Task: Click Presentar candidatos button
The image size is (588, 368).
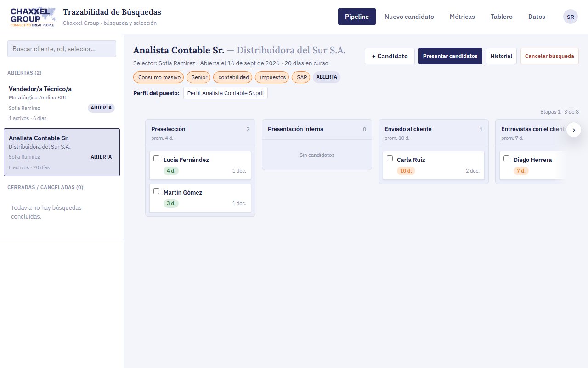Action: (450, 56)
